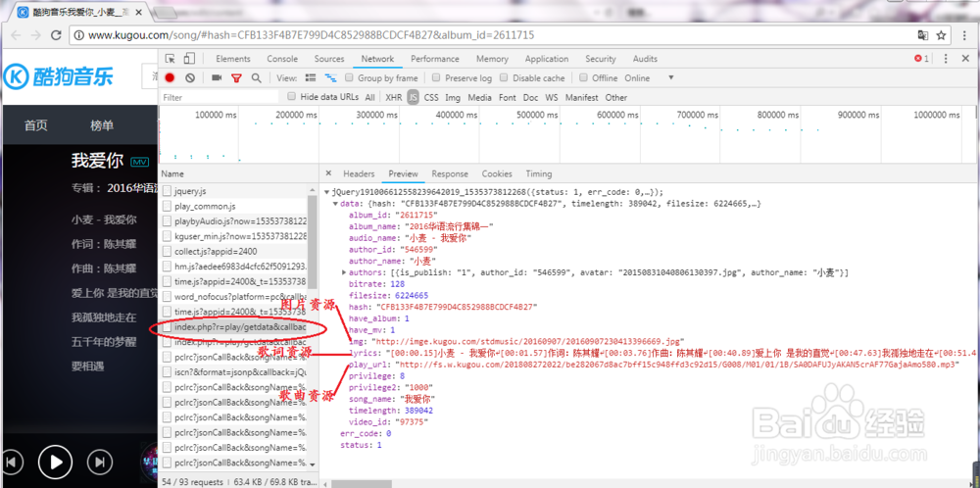
Task: Click the browser address bar URL
Action: click(x=312, y=35)
